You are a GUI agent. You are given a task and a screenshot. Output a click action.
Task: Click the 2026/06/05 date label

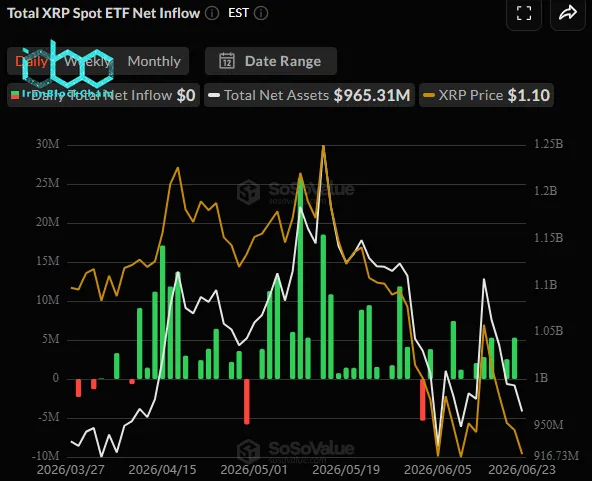[438, 470]
